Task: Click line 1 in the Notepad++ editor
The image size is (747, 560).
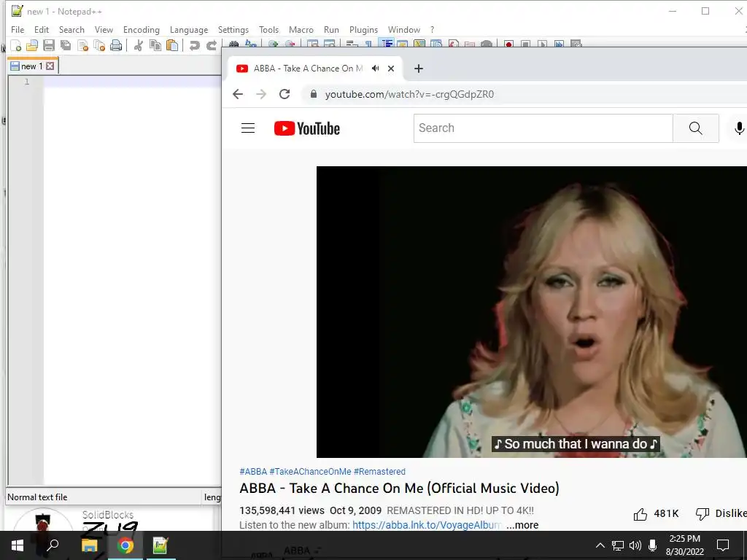Action: [x=132, y=82]
